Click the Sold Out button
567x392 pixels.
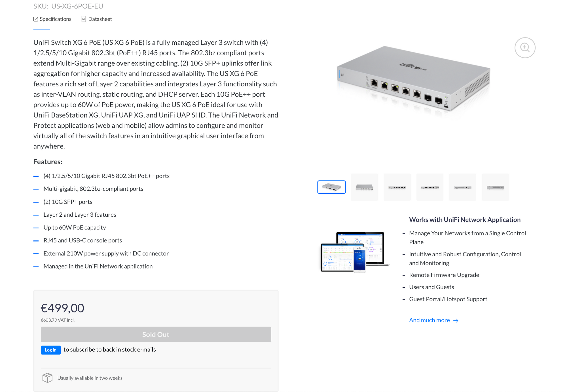click(x=156, y=334)
